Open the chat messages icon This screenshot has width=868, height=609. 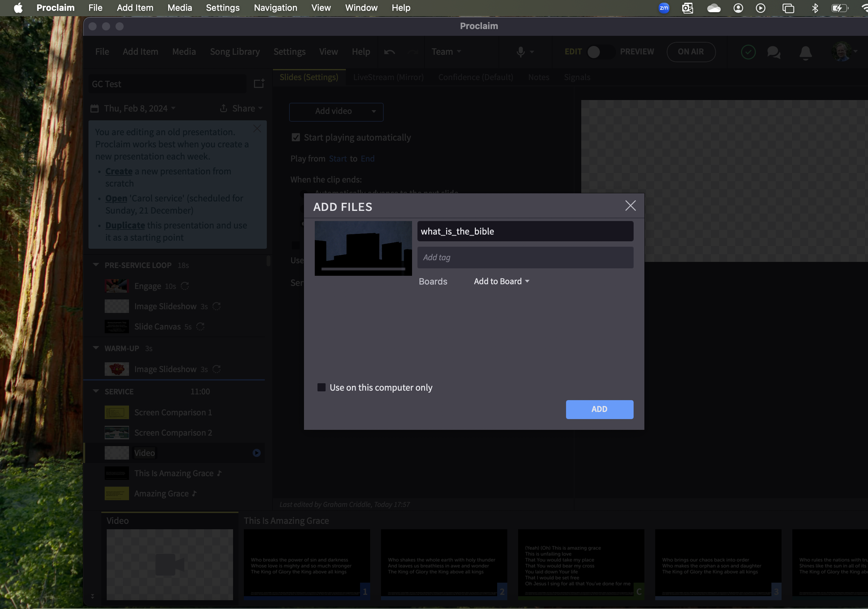coord(773,52)
